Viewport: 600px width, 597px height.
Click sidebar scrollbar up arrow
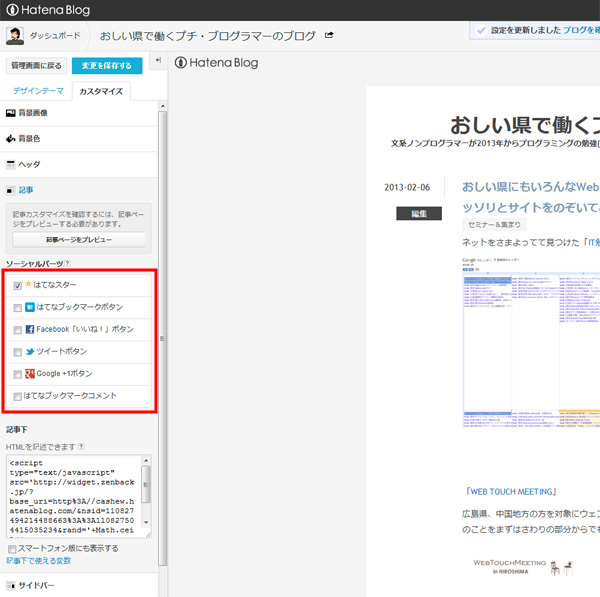[163, 106]
